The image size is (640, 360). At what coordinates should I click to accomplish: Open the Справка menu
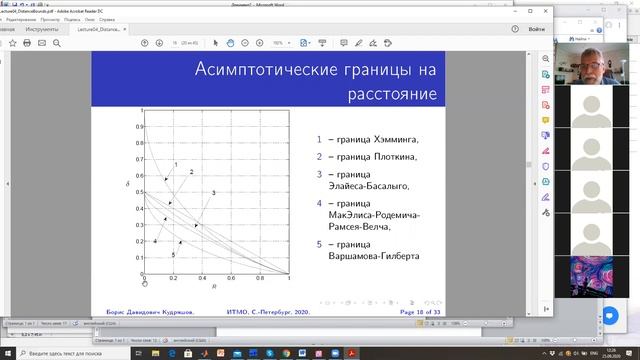point(107,19)
